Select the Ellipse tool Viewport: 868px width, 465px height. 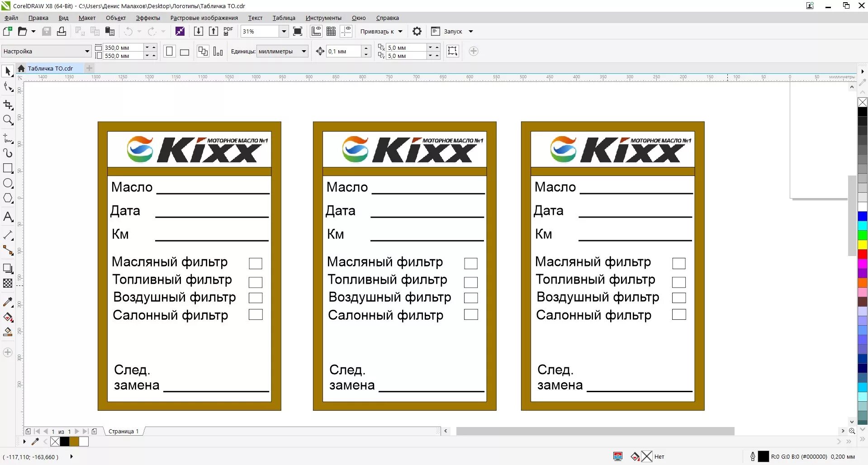pos(8,183)
